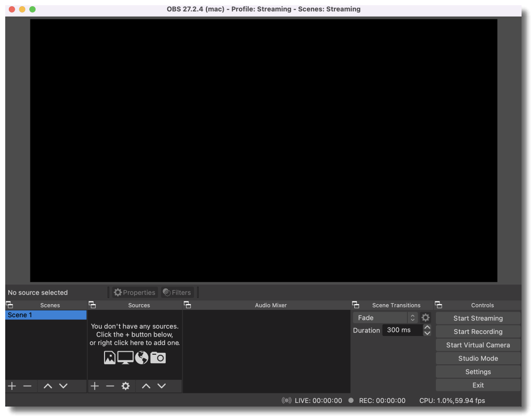Undock the Scene Transitions panel float icon
Screen dimensions: 532x417
point(355,305)
